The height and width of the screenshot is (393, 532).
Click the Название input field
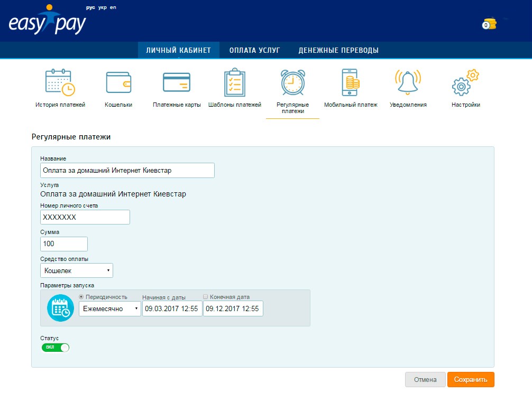click(x=127, y=171)
